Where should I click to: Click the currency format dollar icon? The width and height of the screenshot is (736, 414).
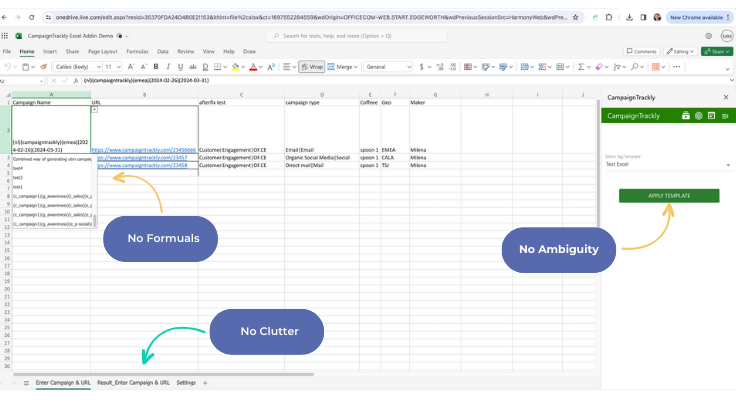tap(422, 67)
